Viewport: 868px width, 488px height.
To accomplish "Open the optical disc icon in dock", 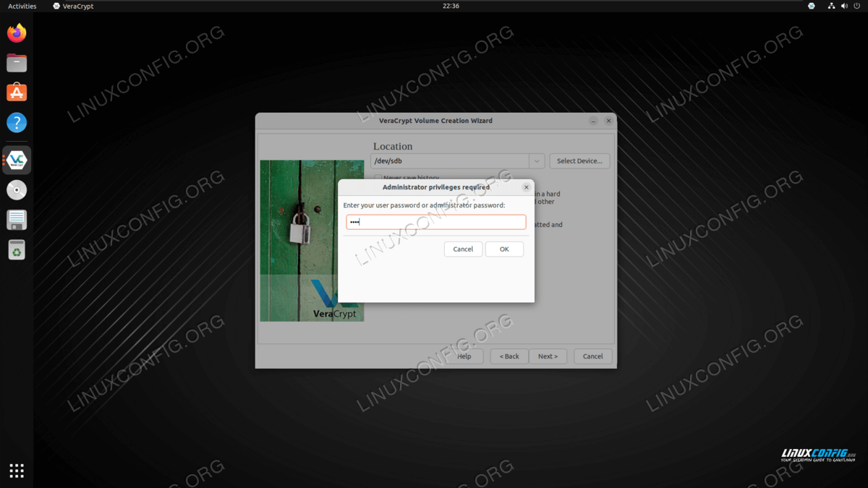I will pos(17,190).
